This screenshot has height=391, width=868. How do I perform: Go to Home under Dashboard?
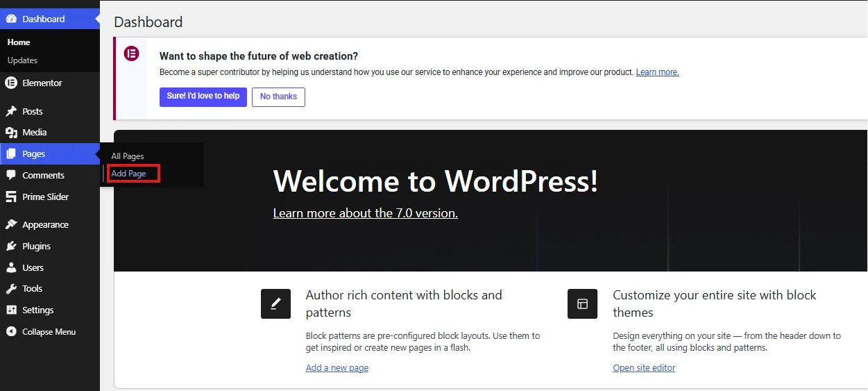19,42
